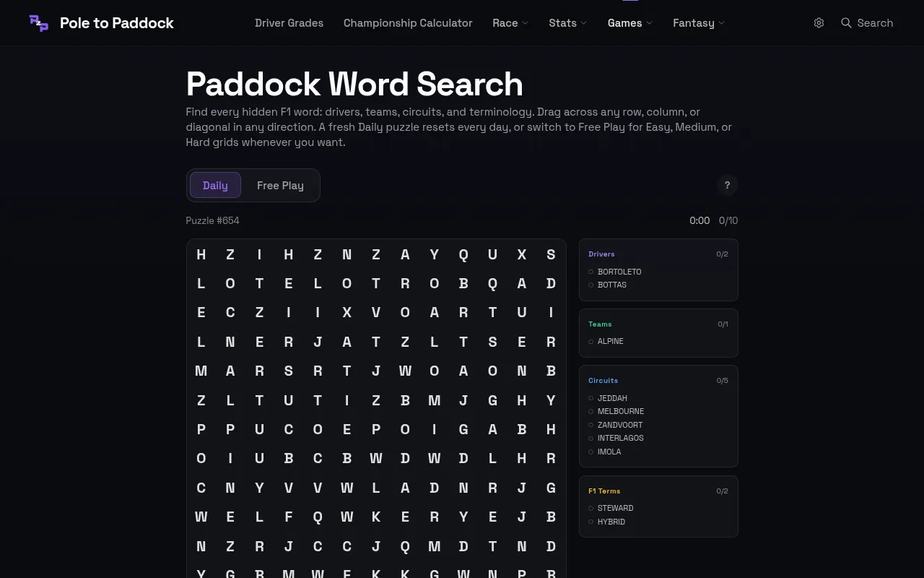Click the 0/10 words found counter
The height and width of the screenshot is (578, 924).
tap(728, 220)
